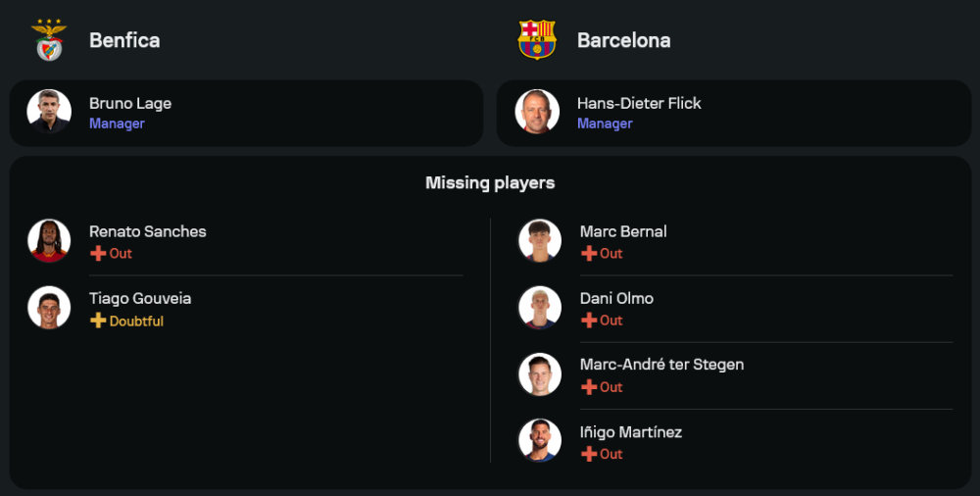This screenshot has height=496, width=980.
Task: Click the Barcelona club crest
Action: click(x=537, y=40)
